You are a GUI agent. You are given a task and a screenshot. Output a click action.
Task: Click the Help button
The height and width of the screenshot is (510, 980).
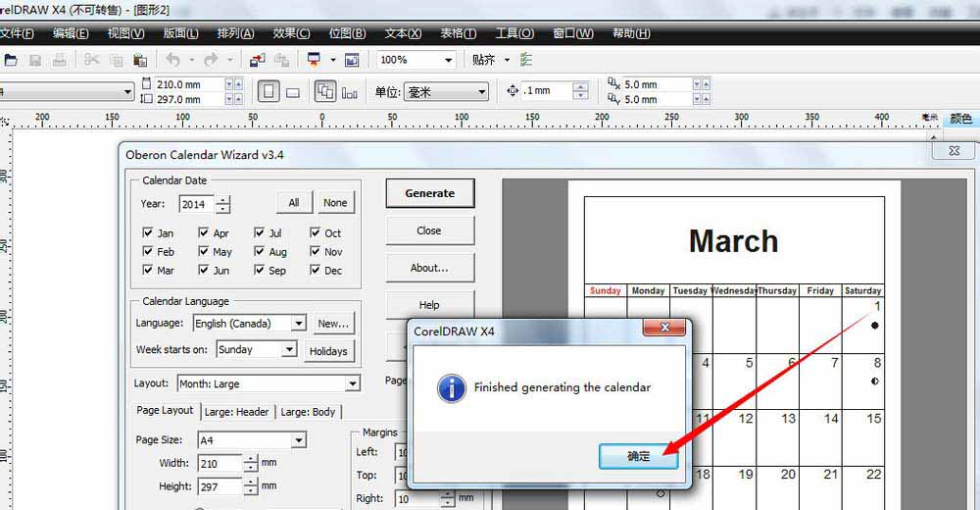click(429, 305)
